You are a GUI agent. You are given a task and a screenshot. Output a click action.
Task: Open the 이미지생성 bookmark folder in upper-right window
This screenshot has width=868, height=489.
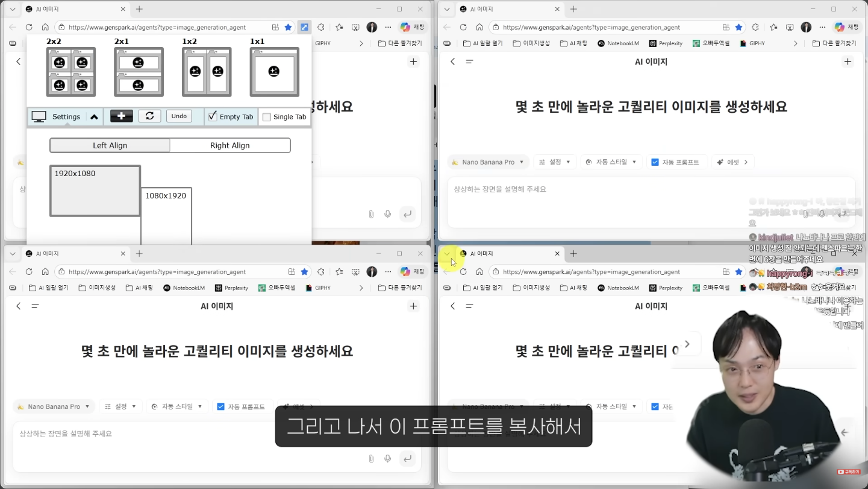(x=531, y=43)
